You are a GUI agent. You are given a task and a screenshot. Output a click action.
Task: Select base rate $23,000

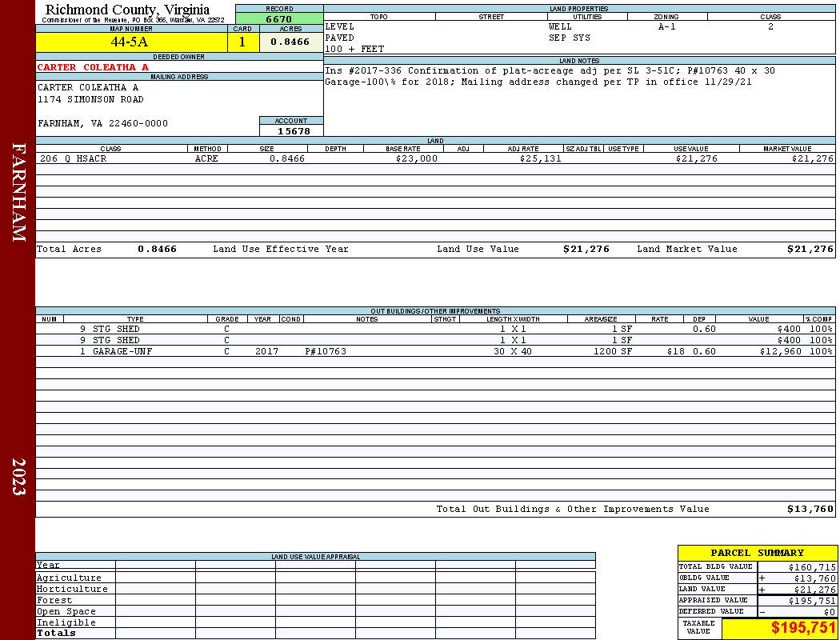pyautogui.click(x=417, y=159)
